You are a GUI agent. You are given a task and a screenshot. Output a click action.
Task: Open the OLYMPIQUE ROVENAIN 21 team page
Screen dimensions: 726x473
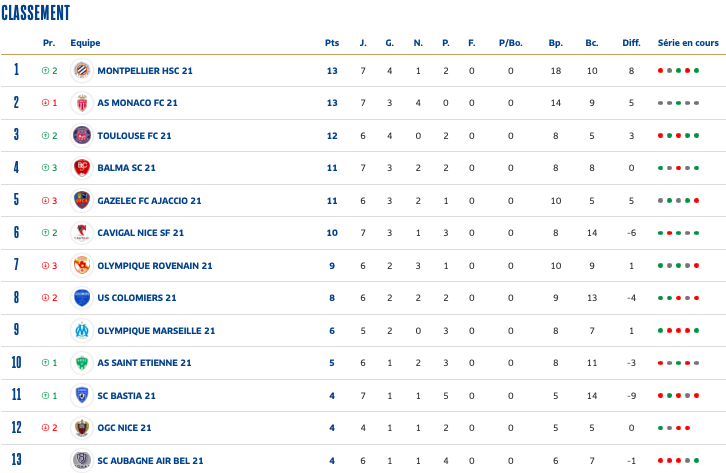pyautogui.click(x=155, y=266)
